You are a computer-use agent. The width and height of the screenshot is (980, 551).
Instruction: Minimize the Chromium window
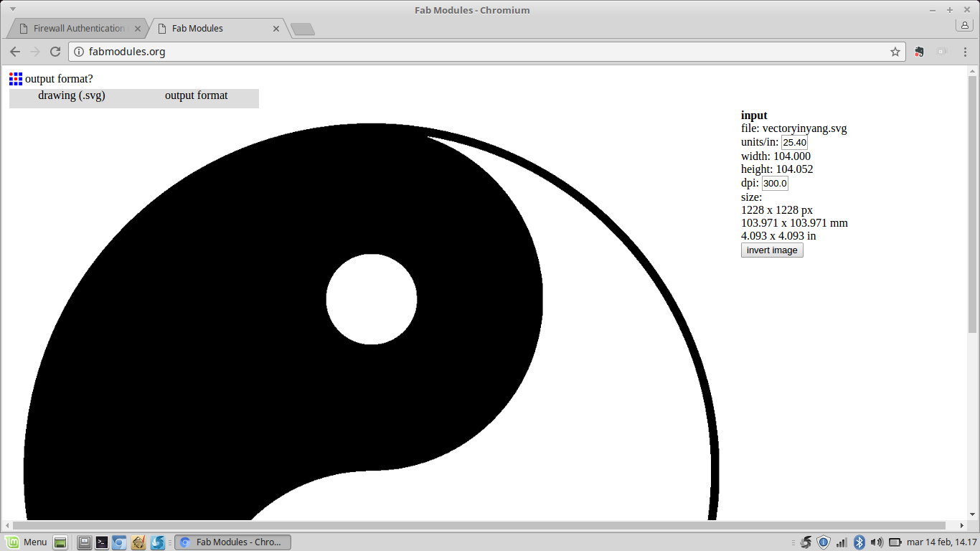click(x=933, y=10)
